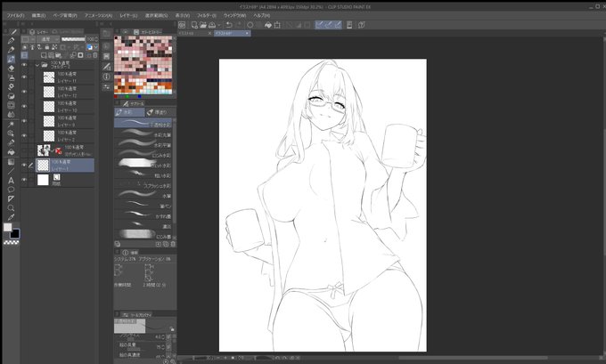Select the かすれ墨 brush sub tool

143,216
